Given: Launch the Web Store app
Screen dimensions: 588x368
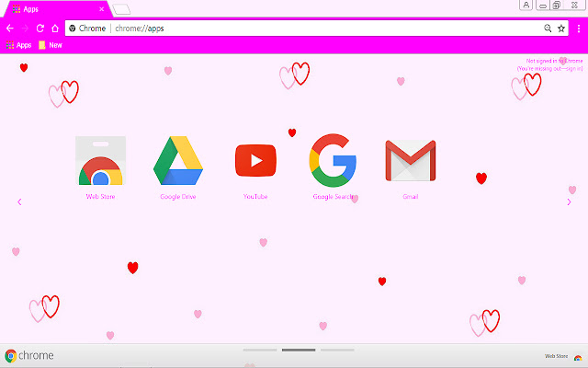Looking at the screenshot, I should point(100,161).
